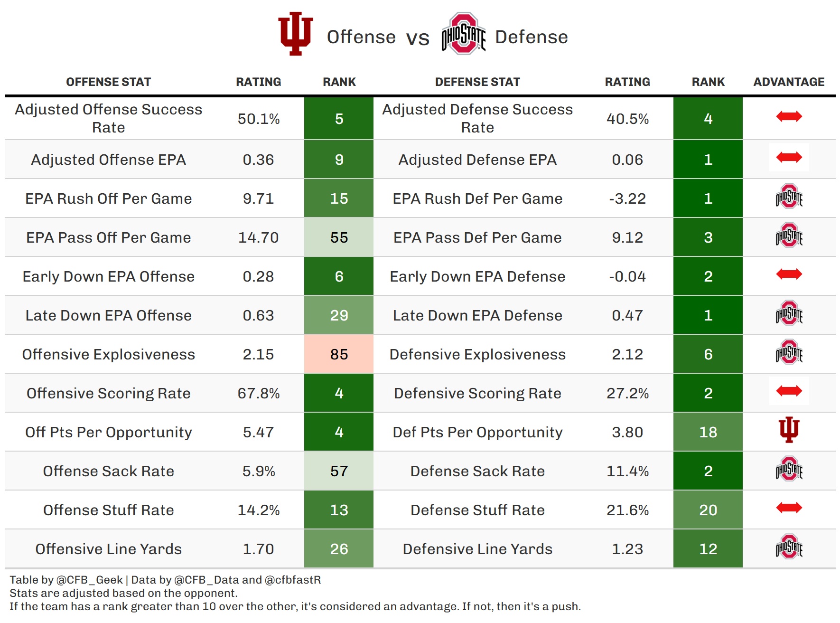Image resolution: width=840 pixels, height=623 pixels.
Task: Click Ohio State logo in the Explosiveness row
Action: click(789, 352)
